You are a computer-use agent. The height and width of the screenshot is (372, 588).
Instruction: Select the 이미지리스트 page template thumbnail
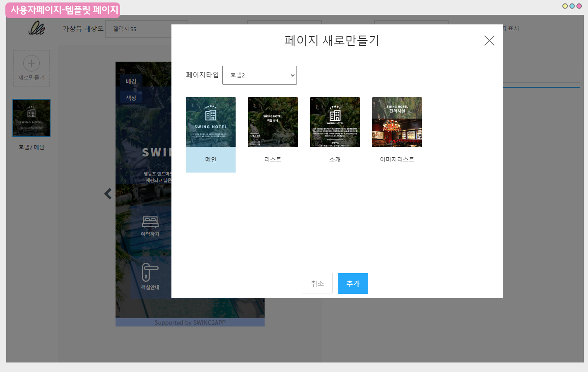(x=397, y=122)
